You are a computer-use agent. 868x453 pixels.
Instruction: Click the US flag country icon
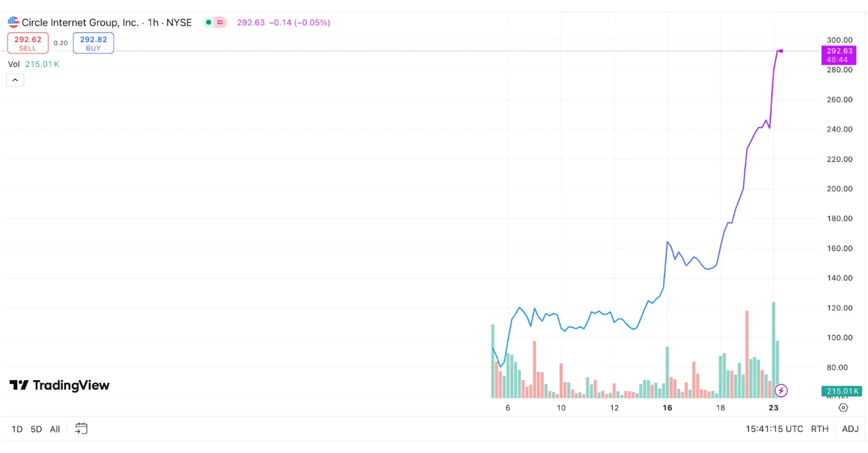tap(13, 22)
